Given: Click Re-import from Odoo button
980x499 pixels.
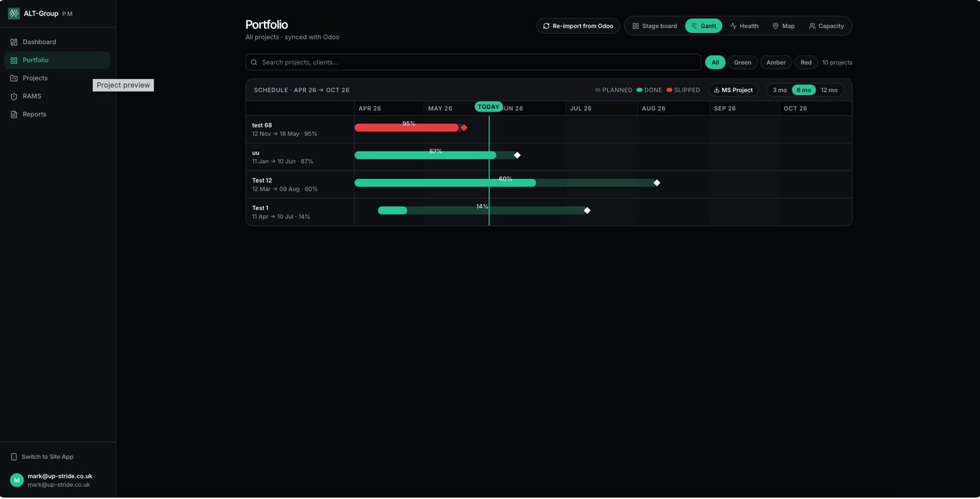Looking at the screenshot, I should [x=578, y=26].
